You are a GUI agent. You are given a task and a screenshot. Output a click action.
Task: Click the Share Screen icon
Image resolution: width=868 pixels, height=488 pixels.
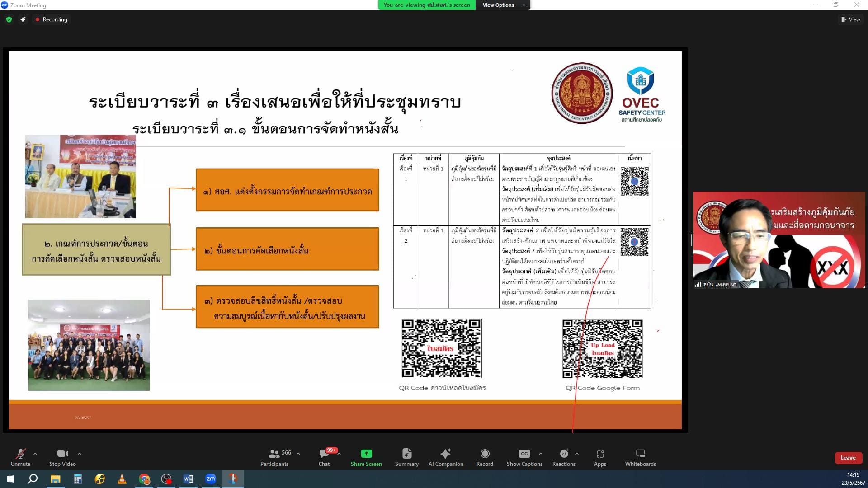pyautogui.click(x=366, y=454)
